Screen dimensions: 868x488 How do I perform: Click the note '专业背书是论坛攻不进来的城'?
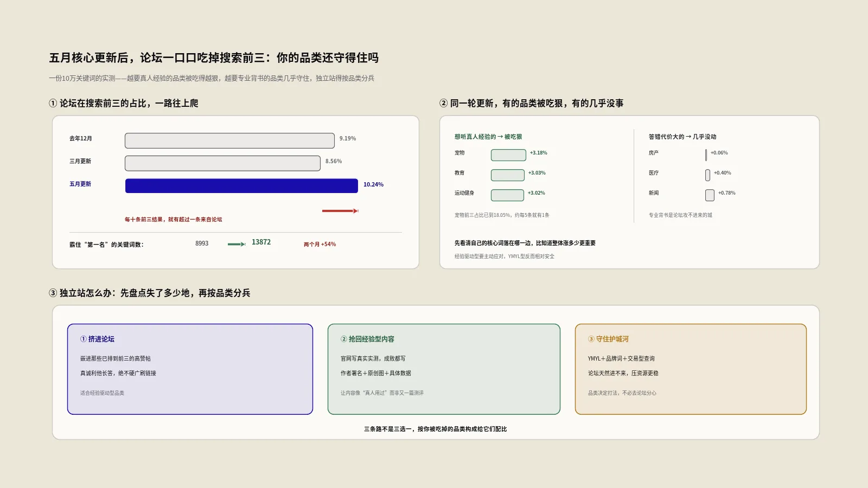pyautogui.click(x=680, y=215)
